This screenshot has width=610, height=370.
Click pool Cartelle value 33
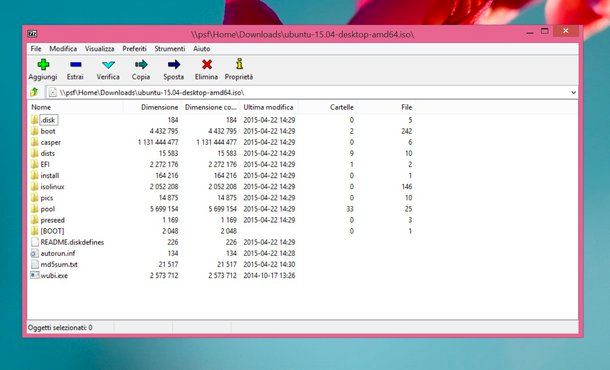point(350,209)
